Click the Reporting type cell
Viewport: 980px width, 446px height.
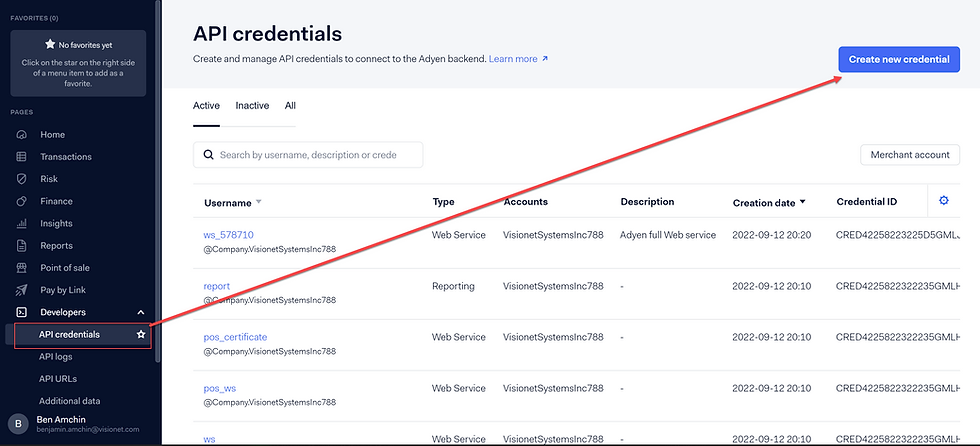coord(453,286)
